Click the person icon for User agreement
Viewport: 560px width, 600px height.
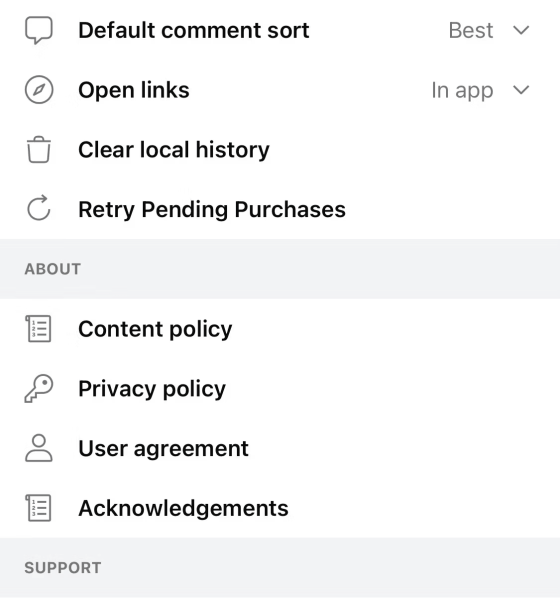[x=39, y=448]
